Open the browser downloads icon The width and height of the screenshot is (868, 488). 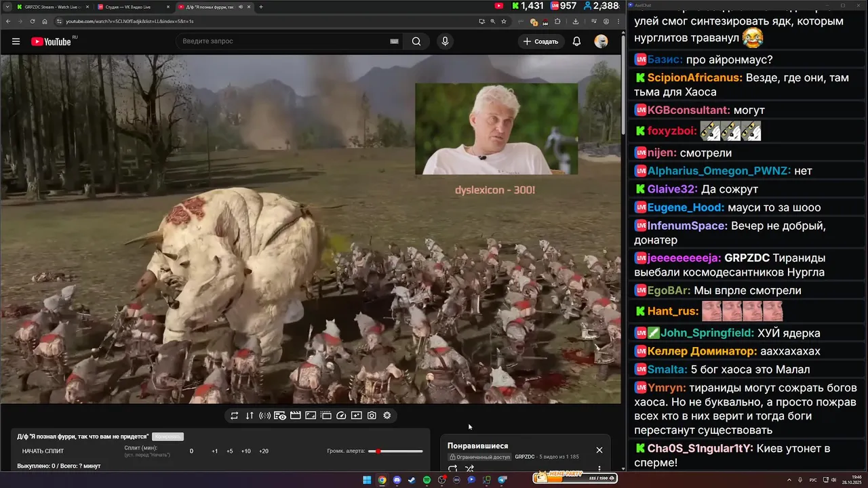click(x=576, y=22)
